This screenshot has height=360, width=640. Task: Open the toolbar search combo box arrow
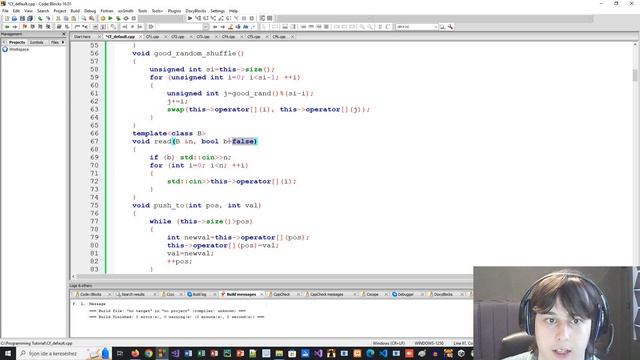436,27
